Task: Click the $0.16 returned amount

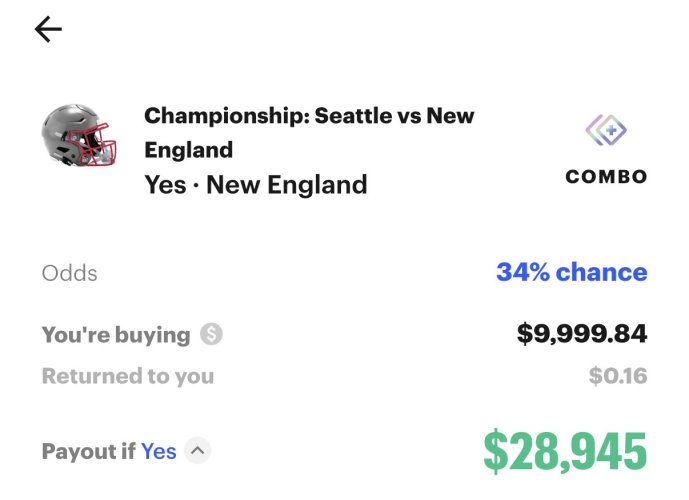Action: 618,376
